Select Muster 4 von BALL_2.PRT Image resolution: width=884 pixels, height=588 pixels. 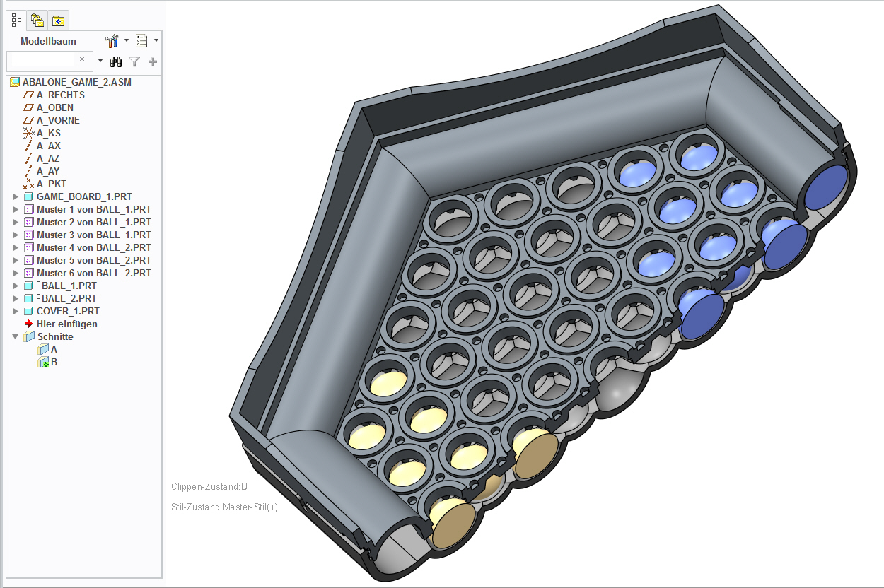click(94, 247)
